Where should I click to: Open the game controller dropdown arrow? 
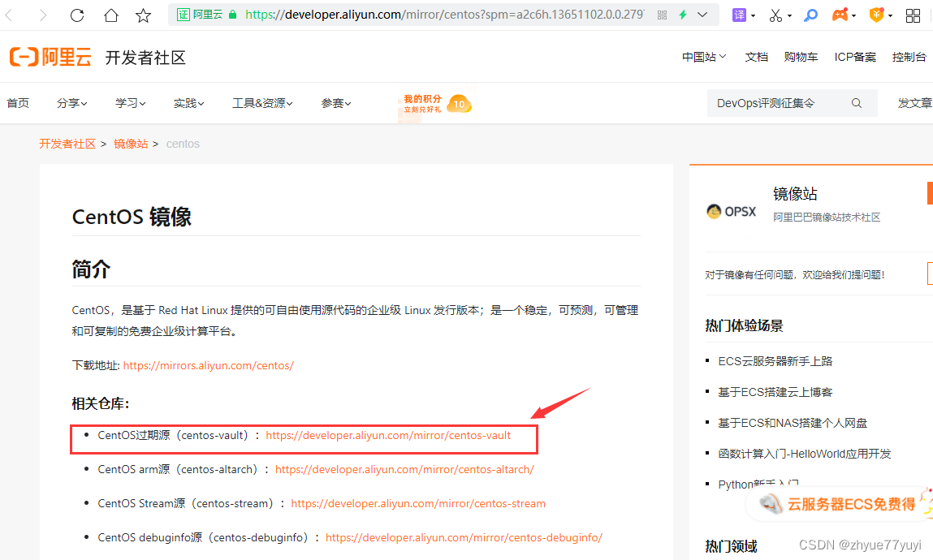[x=854, y=15]
